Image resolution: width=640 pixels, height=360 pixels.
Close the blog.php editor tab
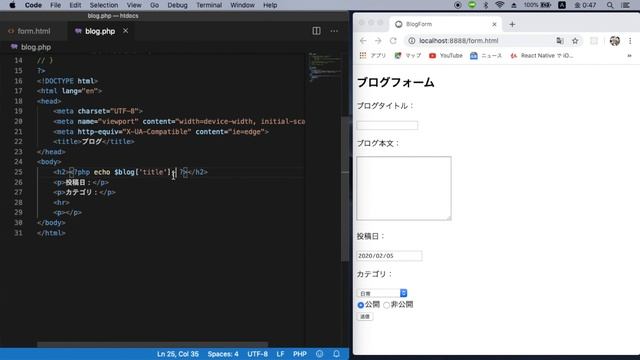(x=125, y=31)
